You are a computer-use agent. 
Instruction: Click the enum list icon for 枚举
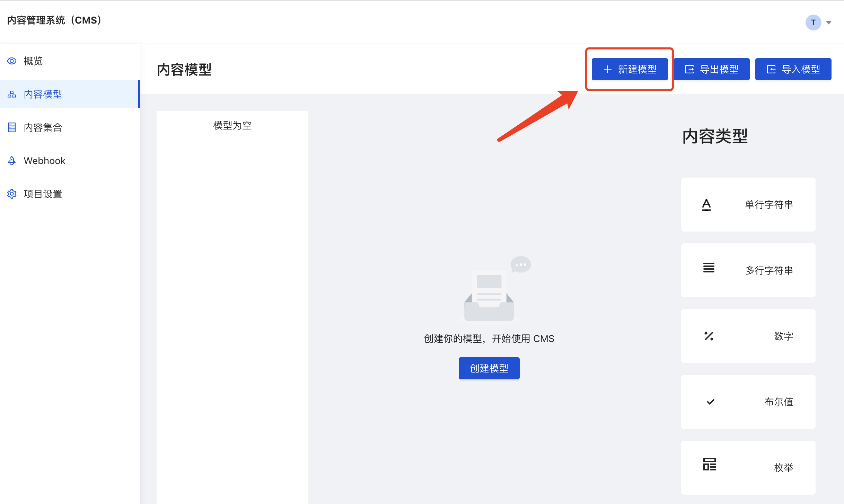tap(709, 464)
